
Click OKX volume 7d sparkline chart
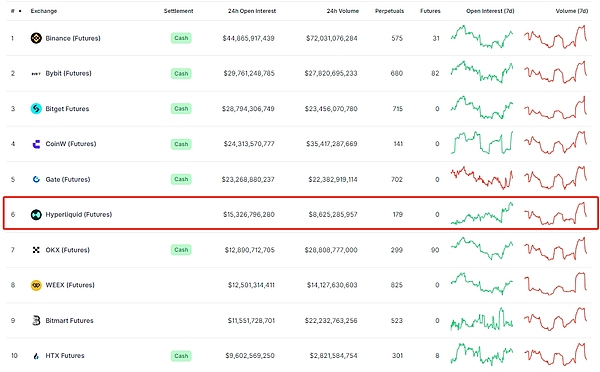click(x=556, y=249)
